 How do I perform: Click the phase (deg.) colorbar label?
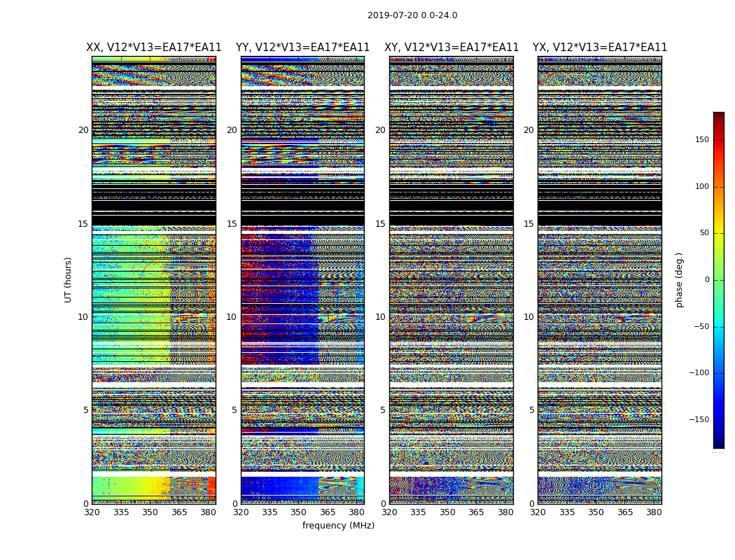(x=679, y=280)
